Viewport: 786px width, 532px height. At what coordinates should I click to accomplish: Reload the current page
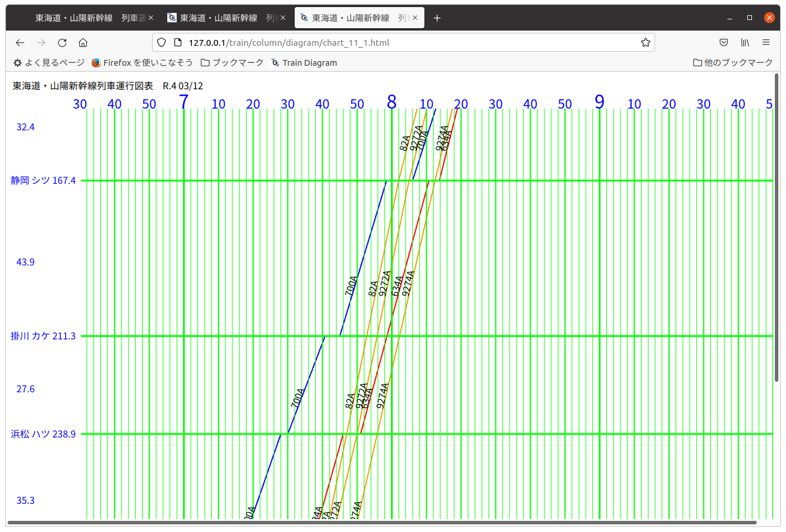point(62,42)
